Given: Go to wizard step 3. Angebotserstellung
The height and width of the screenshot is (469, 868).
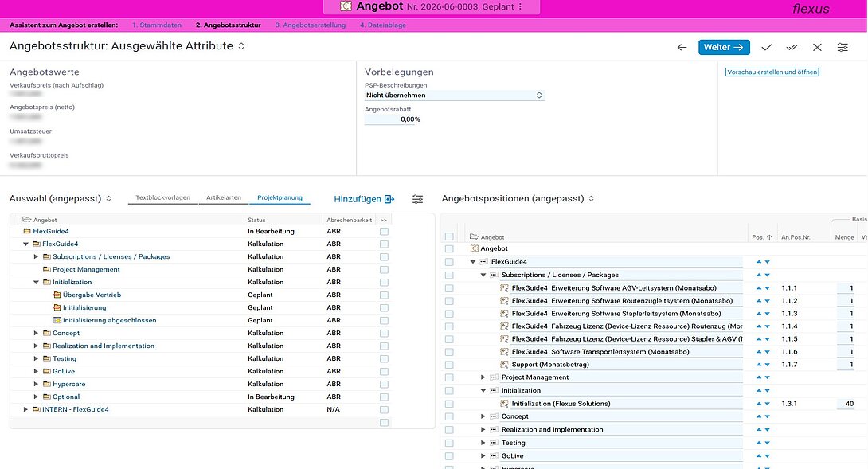Looking at the screenshot, I should coord(310,25).
